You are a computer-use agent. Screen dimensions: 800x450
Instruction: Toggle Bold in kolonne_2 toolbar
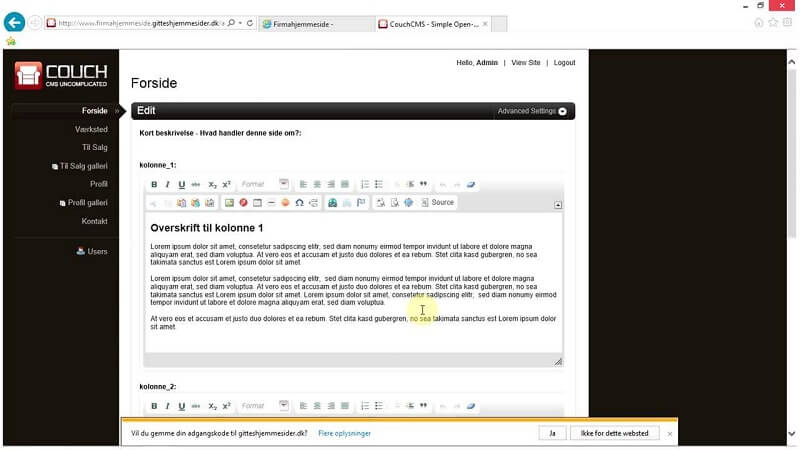click(x=154, y=406)
